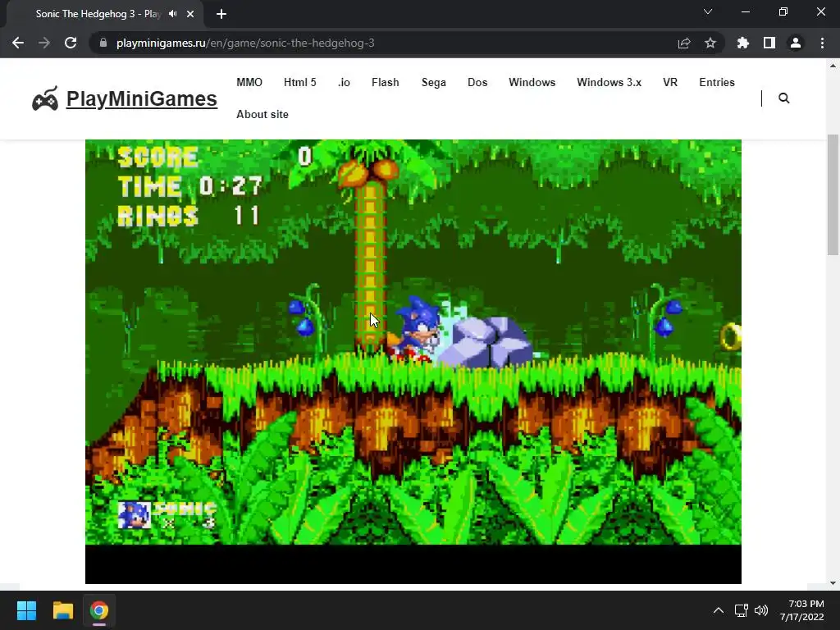Mute the tab via its speaker icon
This screenshot has height=630, width=840.
172,14
